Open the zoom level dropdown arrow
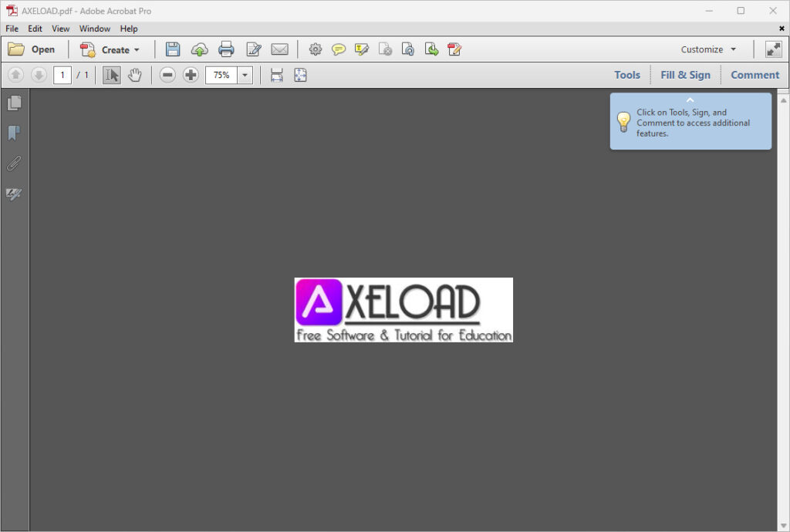Image resolution: width=790 pixels, height=532 pixels. click(245, 75)
